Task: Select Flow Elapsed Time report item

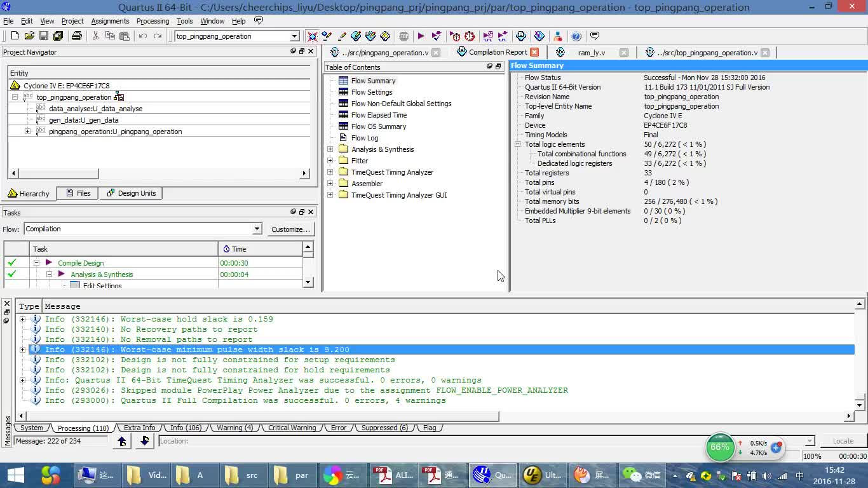Action: click(x=379, y=115)
